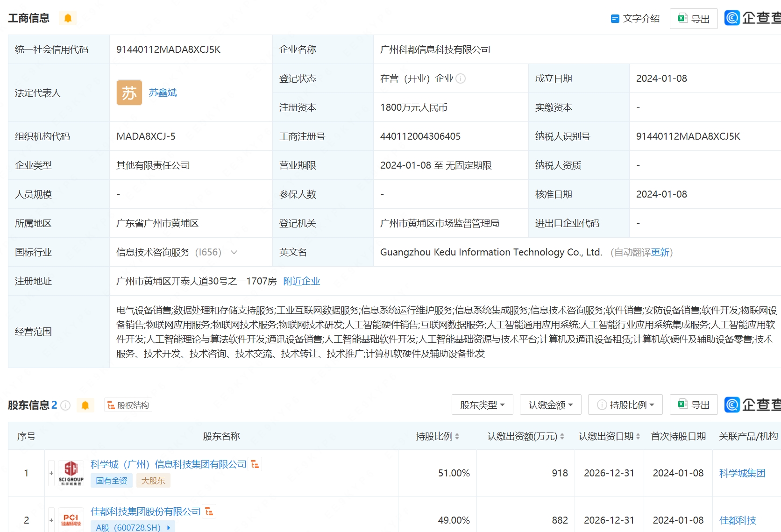Expand shareholder 科学城 details with plus sign
Image resolution: width=781 pixels, height=532 pixels.
coord(51,473)
